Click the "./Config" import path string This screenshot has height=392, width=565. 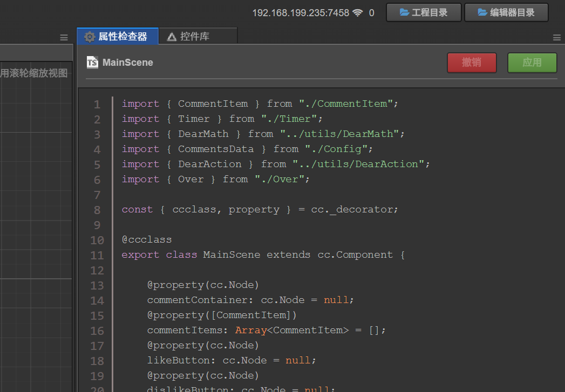(x=336, y=149)
